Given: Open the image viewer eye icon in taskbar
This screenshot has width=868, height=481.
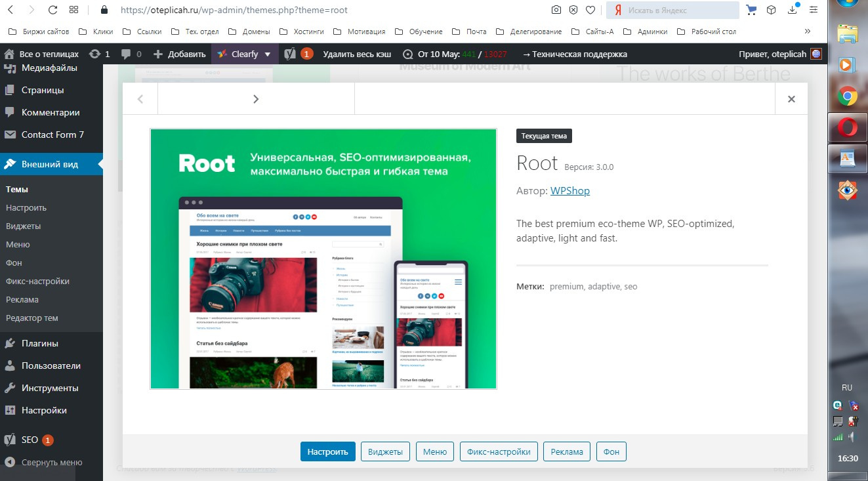Looking at the screenshot, I should [848, 190].
